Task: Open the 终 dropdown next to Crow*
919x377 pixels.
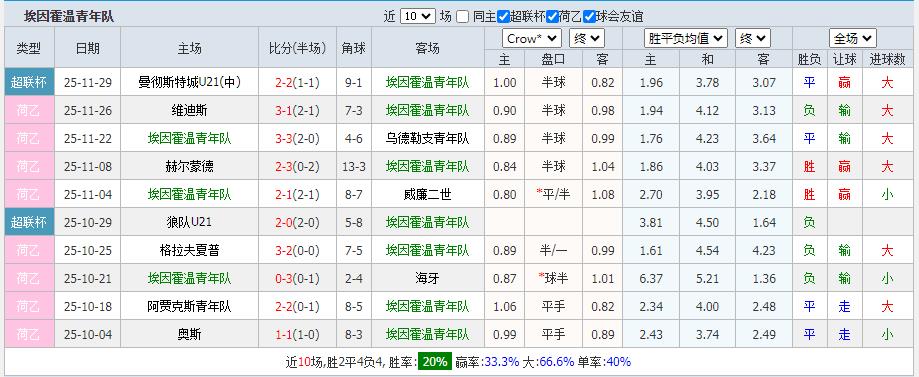Action: (x=586, y=39)
